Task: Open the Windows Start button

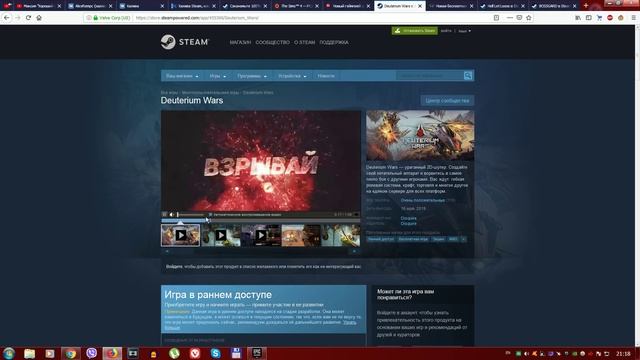Action: 9,353
